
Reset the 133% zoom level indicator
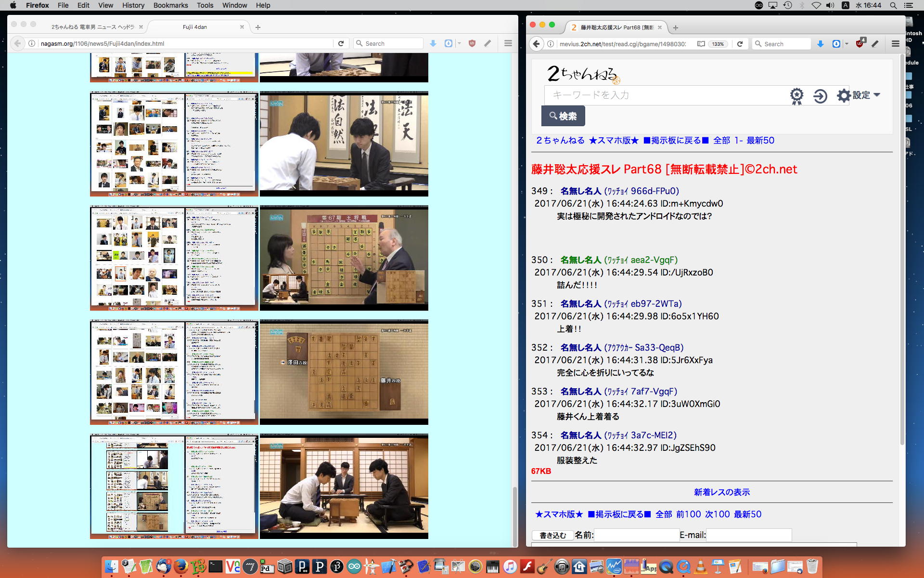point(718,44)
